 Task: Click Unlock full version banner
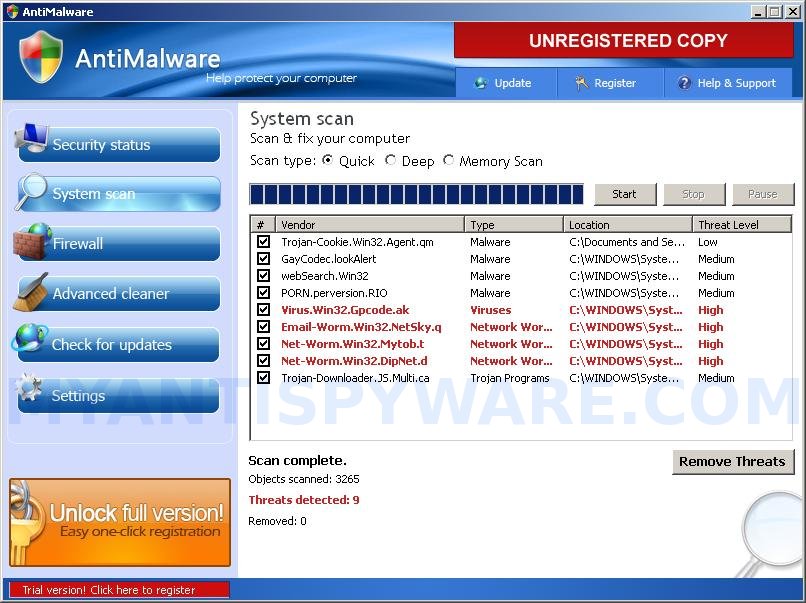tap(120, 522)
